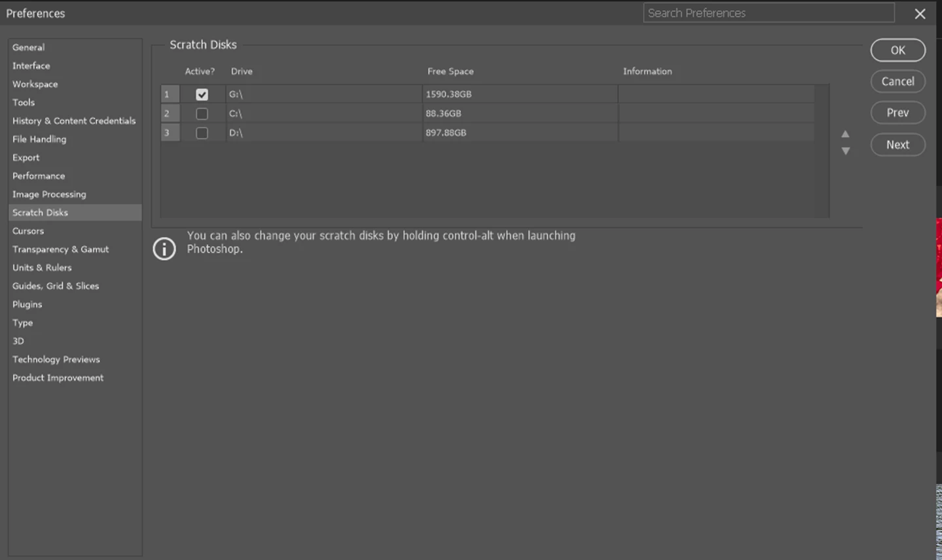
Task: Click the Active? column header
Action: pos(200,71)
